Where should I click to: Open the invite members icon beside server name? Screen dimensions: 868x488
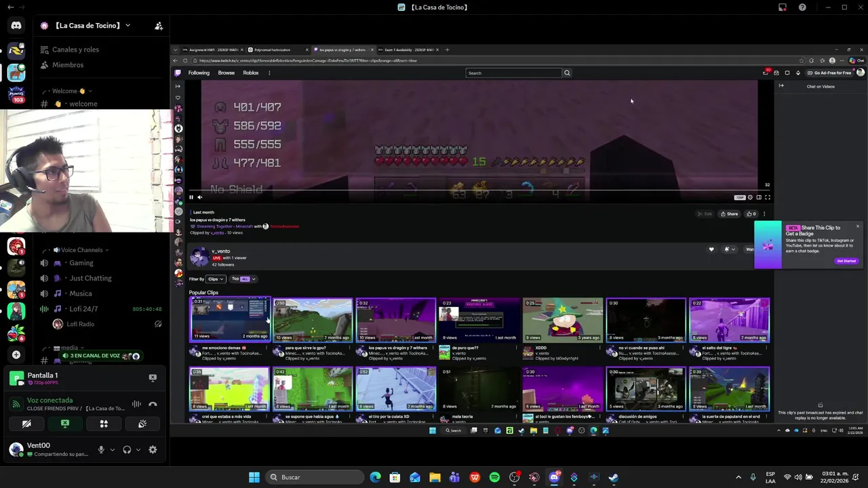(x=159, y=26)
